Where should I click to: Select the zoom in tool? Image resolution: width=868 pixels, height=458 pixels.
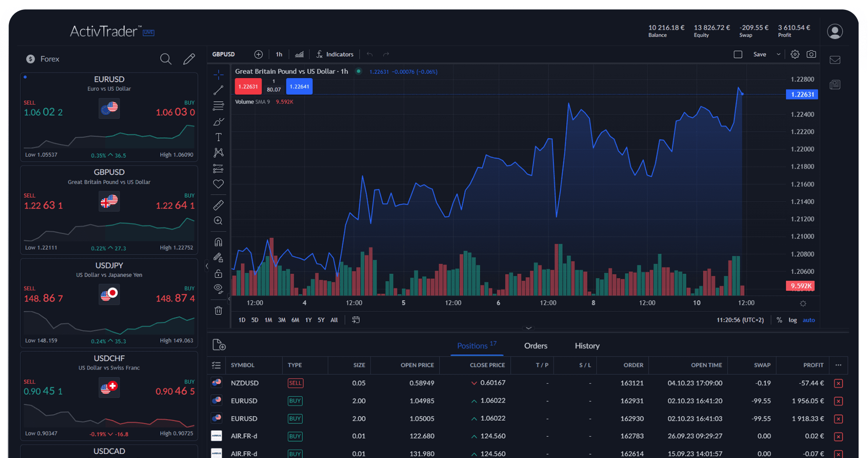(218, 221)
